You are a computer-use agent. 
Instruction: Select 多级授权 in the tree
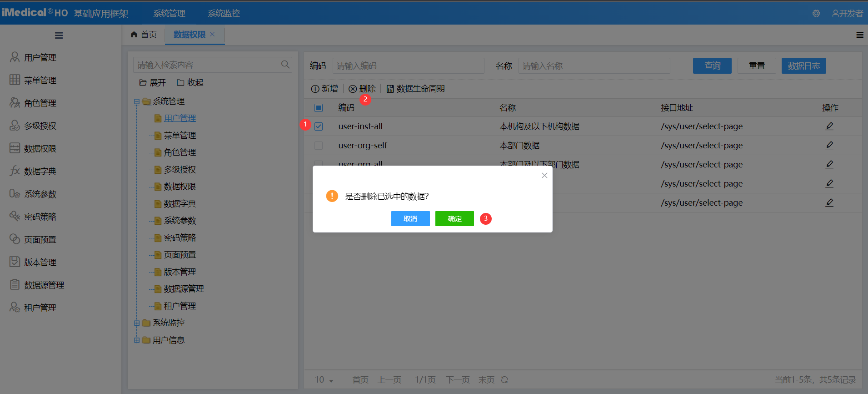[x=180, y=169]
